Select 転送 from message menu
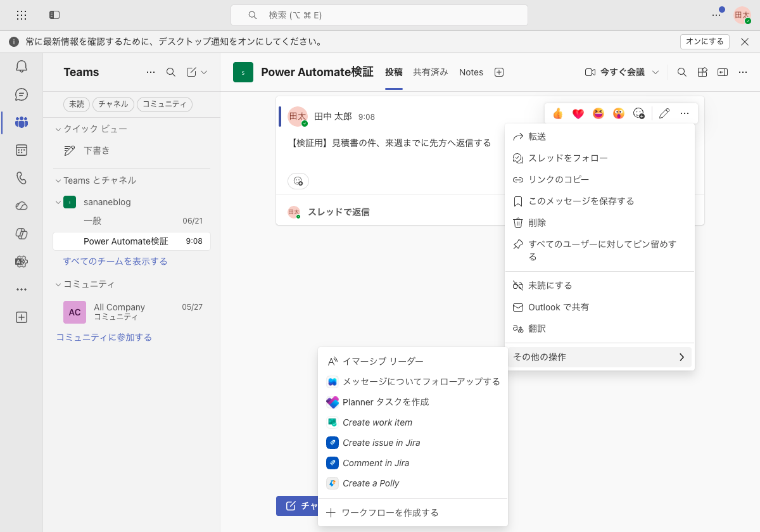760x532 pixels. point(600,137)
